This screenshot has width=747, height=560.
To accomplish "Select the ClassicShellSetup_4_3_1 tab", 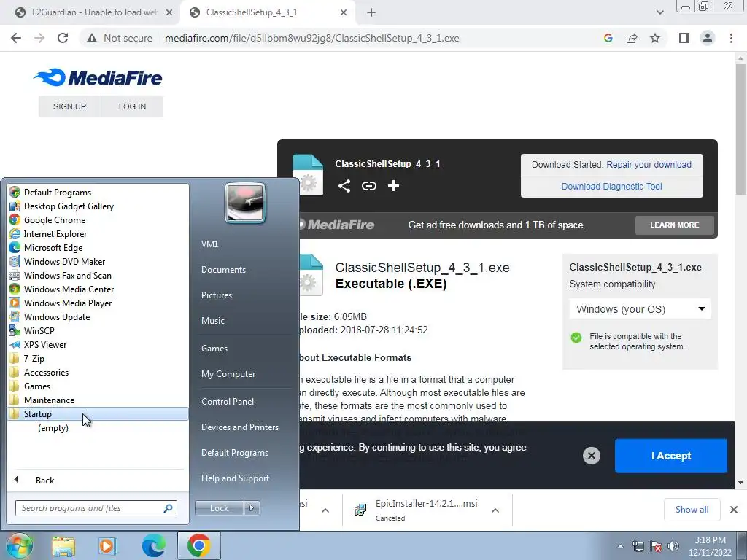I will tap(267, 12).
